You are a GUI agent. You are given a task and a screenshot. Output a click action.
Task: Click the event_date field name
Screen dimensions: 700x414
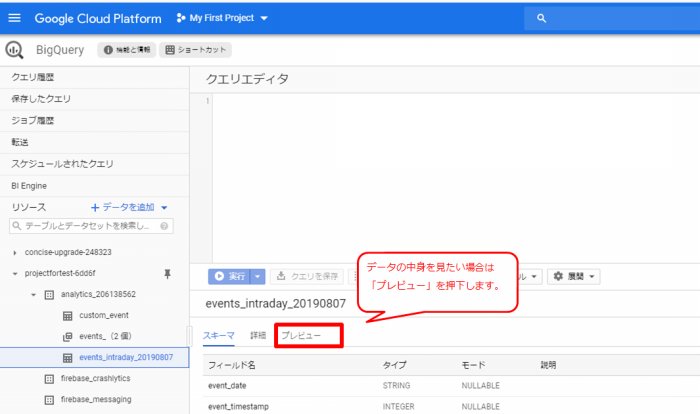[x=227, y=385]
